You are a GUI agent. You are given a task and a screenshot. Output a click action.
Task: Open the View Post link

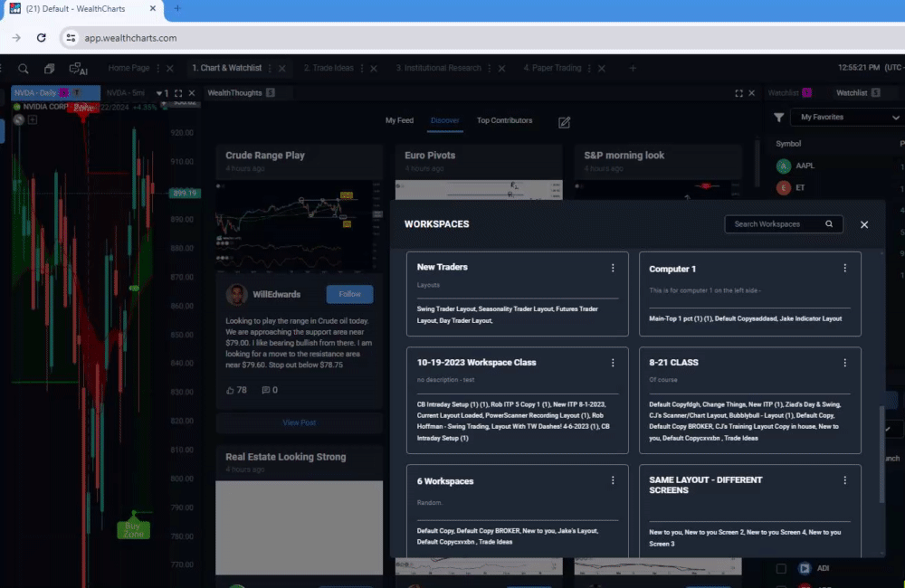(x=299, y=423)
